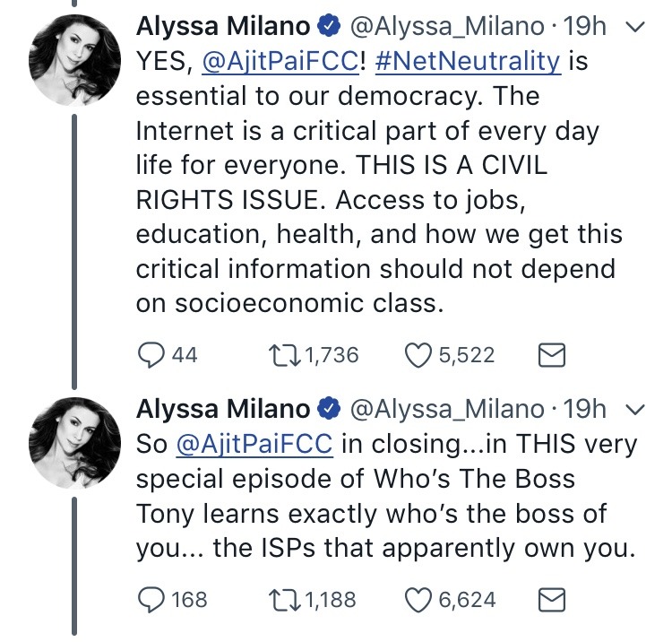Send first tweet via direct message envelope

pos(550,356)
